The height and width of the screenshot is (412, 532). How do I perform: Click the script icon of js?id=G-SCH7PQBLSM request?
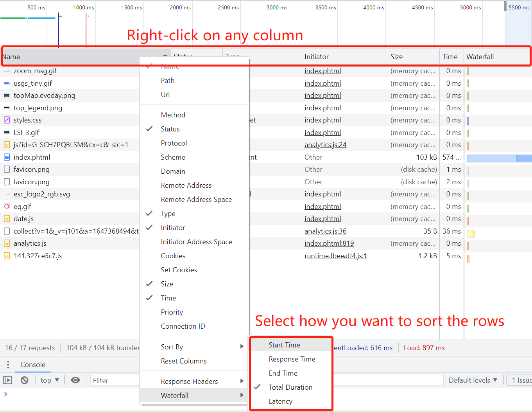pyautogui.click(x=7, y=145)
